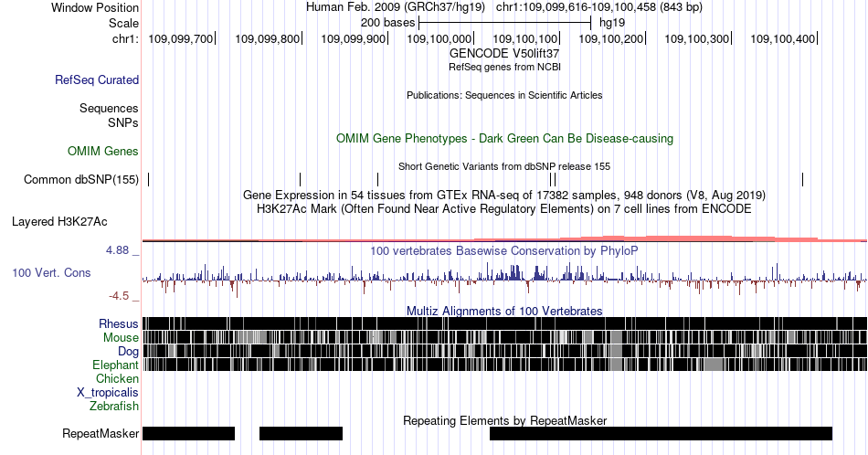Open the RefSeq Curated track label
The image size is (868, 455).
[97, 79]
